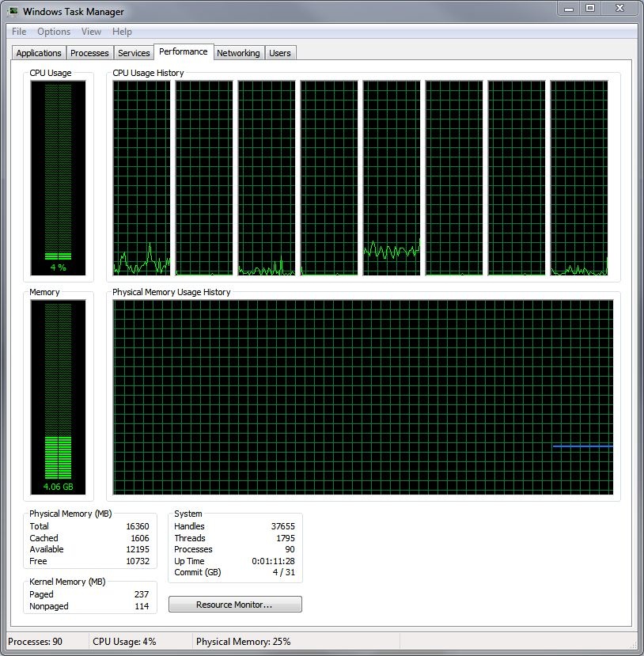Select the Performance tab
Screen dimensions: 644x656
pyautogui.click(x=184, y=52)
